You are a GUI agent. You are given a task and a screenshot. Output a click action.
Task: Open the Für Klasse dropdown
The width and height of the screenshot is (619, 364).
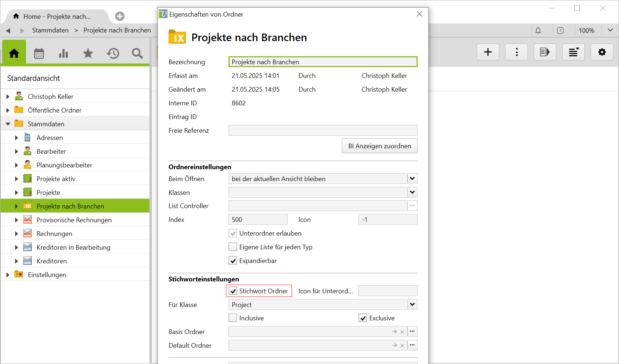coord(412,305)
